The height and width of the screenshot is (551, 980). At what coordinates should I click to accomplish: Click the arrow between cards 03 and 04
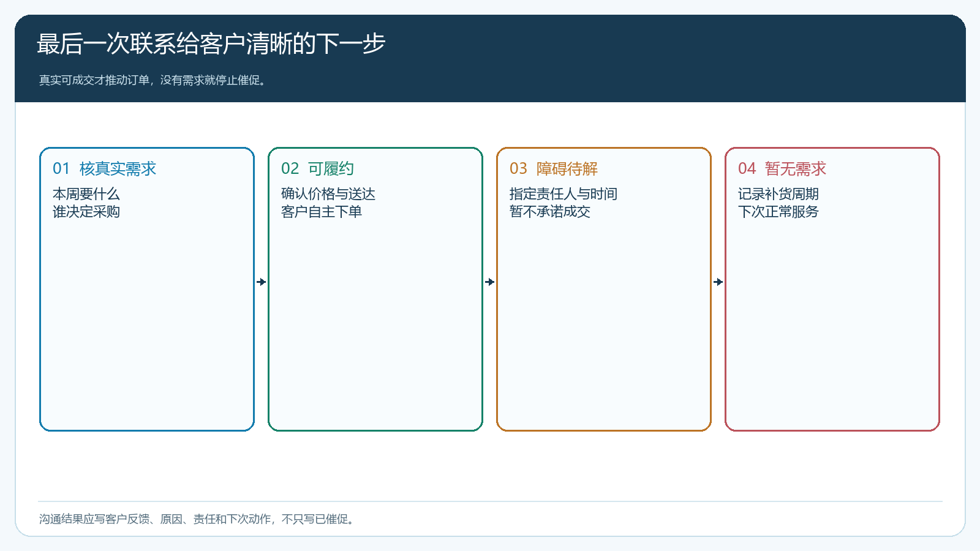point(718,282)
